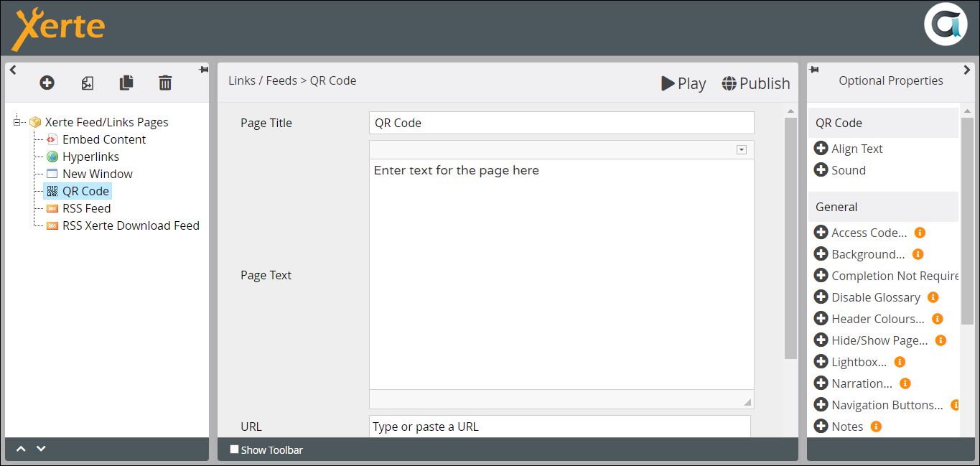The image size is (980, 466).
Task: Click the delete trash can icon
Action: pos(165,83)
